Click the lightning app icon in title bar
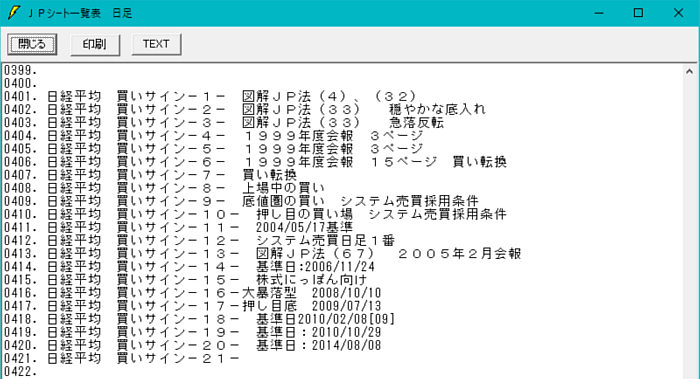This screenshot has width=700, height=379. [x=14, y=12]
